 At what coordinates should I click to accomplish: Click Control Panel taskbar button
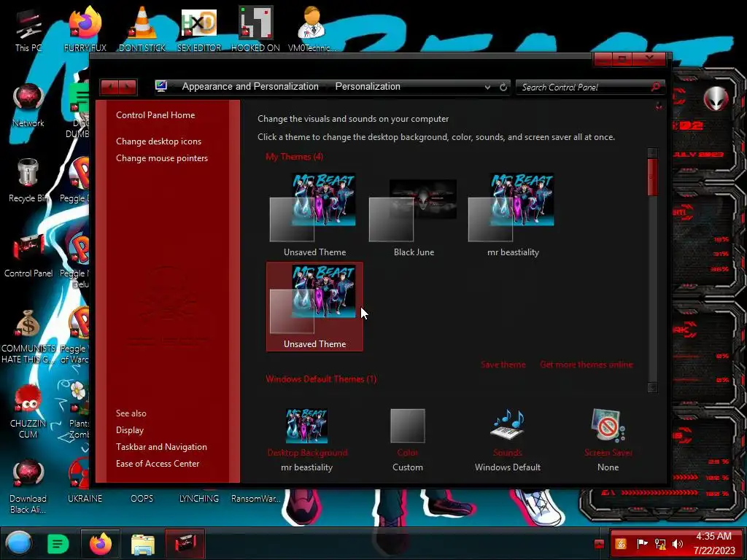[x=185, y=544]
